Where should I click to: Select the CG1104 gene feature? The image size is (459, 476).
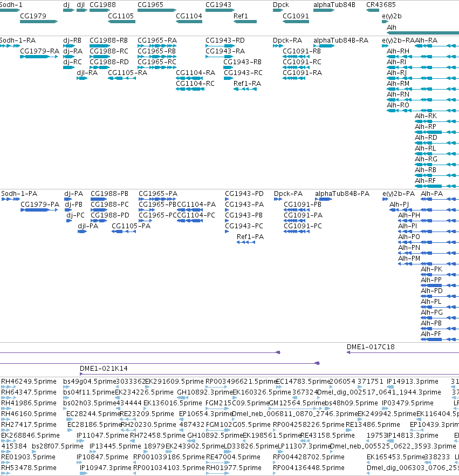tap(189, 22)
